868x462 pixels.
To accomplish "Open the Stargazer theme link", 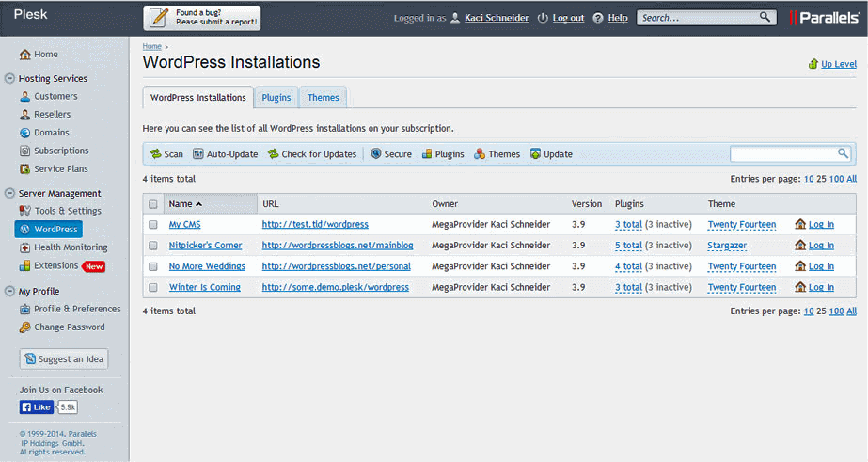I will tap(727, 246).
